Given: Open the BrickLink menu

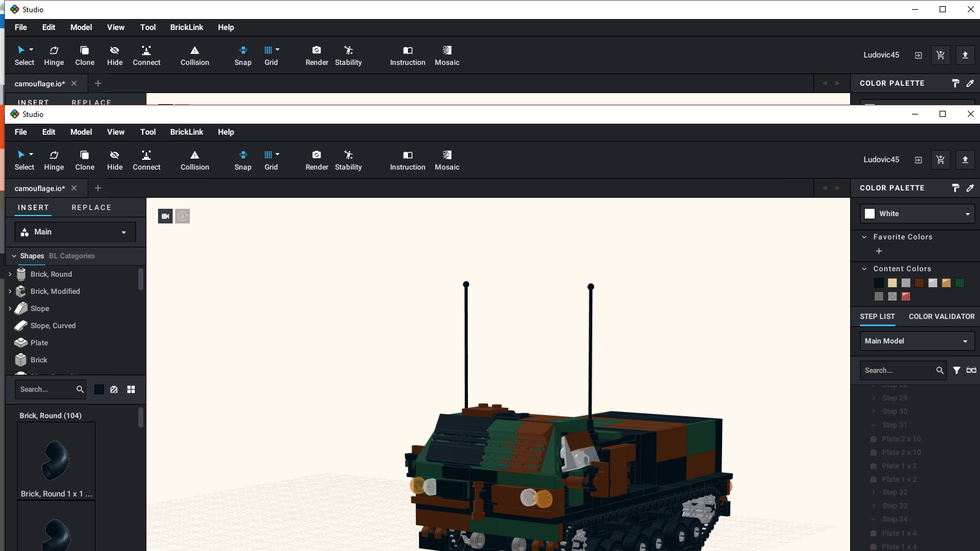Looking at the screenshot, I should coord(186,132).
